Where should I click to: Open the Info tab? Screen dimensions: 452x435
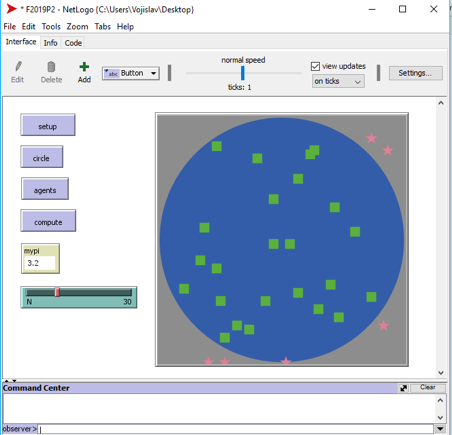(50, 43)
